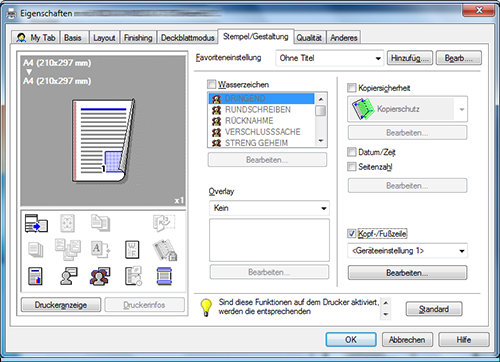This screenshot has height=362, width=500.
Task: Tick the Datum/Zeit checkbox
Action: click(x=352, y=152)
